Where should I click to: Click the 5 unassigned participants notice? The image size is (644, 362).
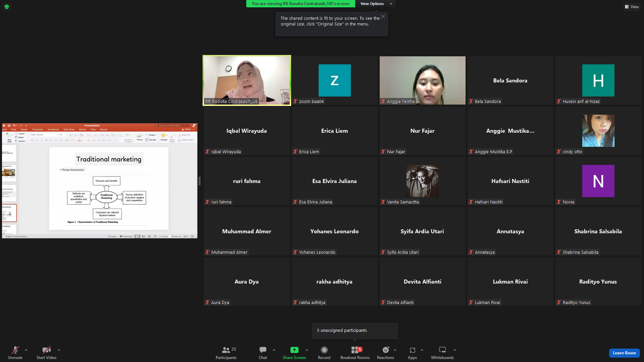point(355,330)
